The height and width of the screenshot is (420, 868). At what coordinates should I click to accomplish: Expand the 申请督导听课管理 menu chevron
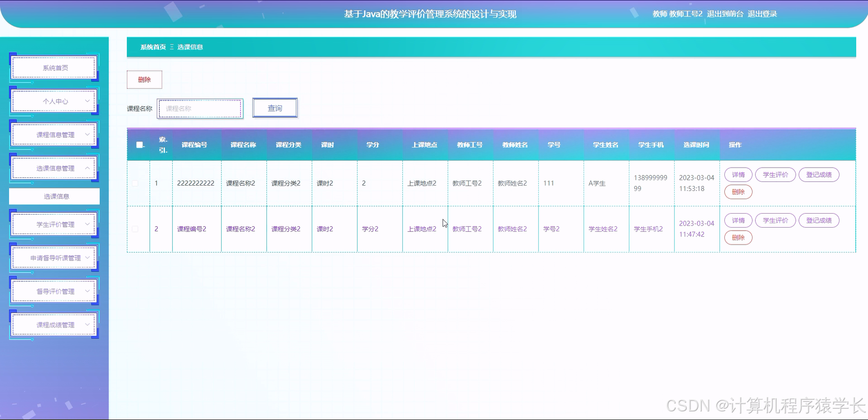87,258
